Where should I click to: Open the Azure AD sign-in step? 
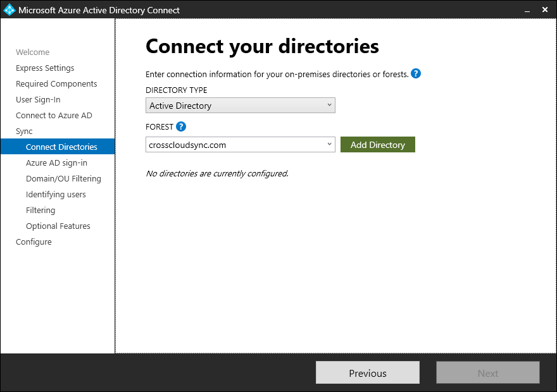(x=56, y=162)
